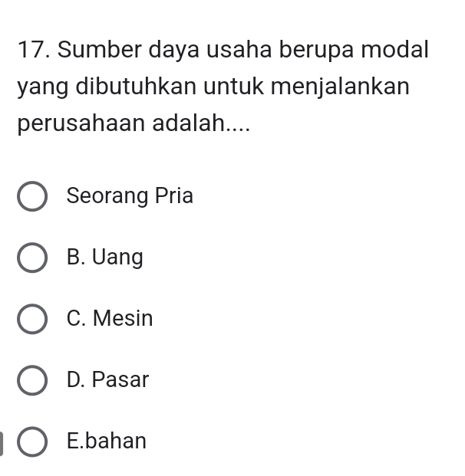Click the word usaha in the question
This screenshot has height=476, width=465.
pos(239,50)
